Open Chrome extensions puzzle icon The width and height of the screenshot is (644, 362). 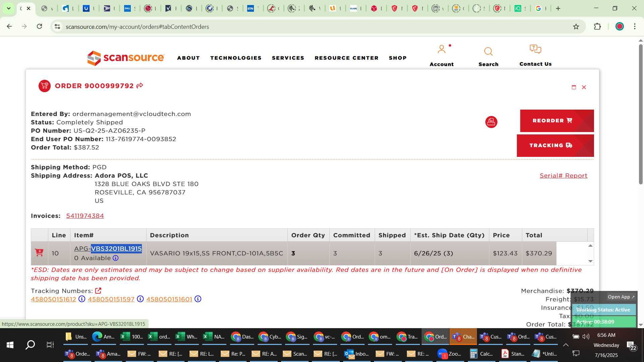pyautogui.click(x=597, y=26)
